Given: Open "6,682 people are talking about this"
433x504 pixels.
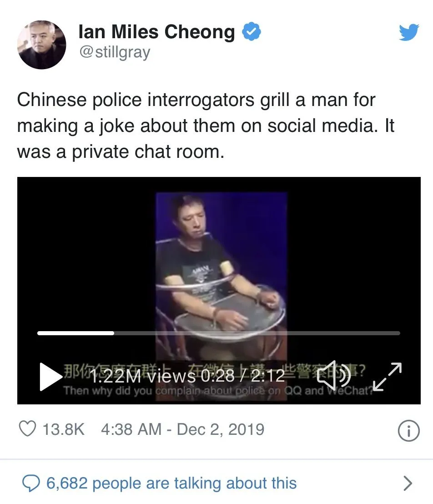Looking at the screenshot, I should coord(171,483).
